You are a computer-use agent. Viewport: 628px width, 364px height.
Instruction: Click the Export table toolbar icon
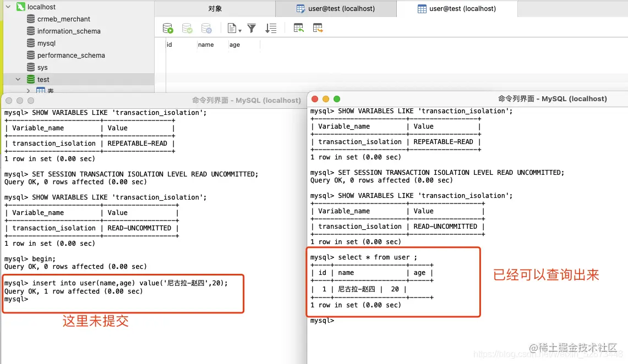pos(318,28)
